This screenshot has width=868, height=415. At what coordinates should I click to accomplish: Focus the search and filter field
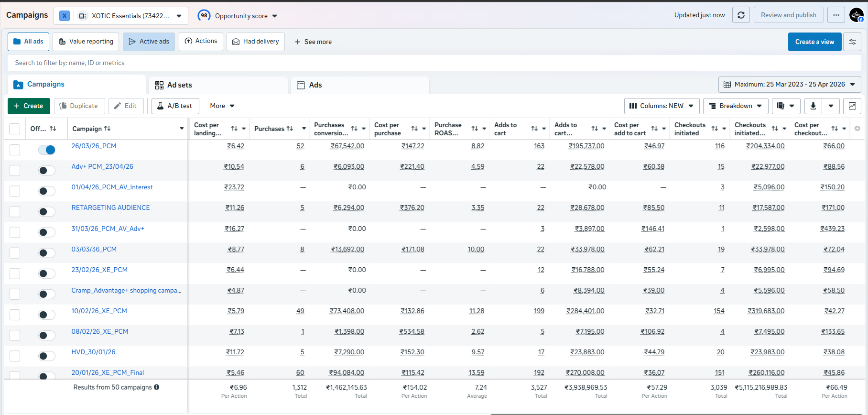pyautogui.click(x=434, y=63)
